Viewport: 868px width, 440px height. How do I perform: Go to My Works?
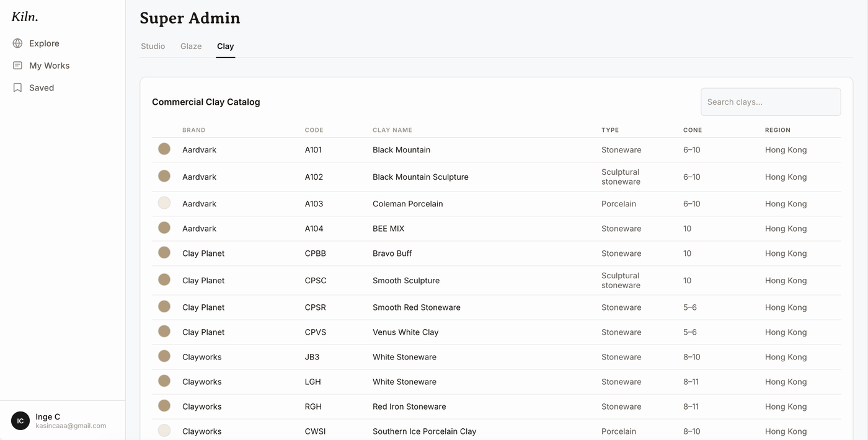[49, 66]
